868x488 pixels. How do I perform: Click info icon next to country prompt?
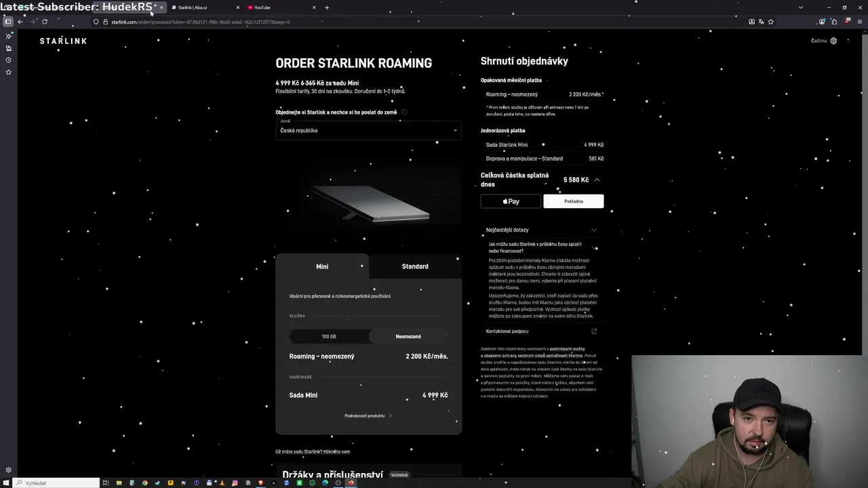(x=404, y=112)
